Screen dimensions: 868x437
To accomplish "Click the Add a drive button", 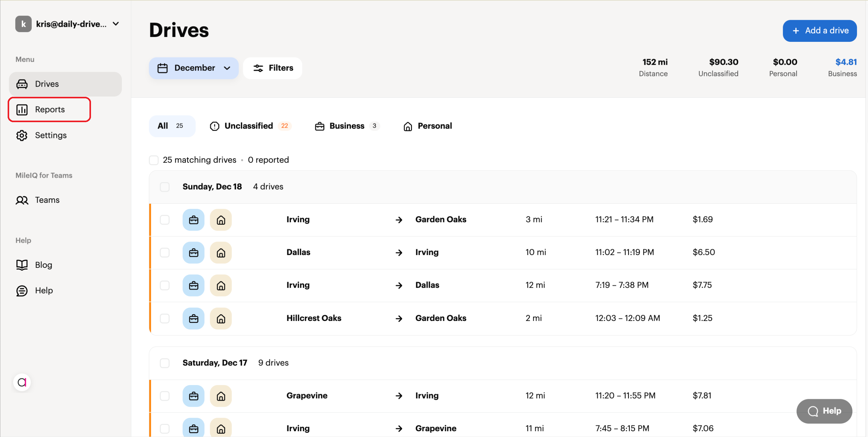I will tap(820, 31).
